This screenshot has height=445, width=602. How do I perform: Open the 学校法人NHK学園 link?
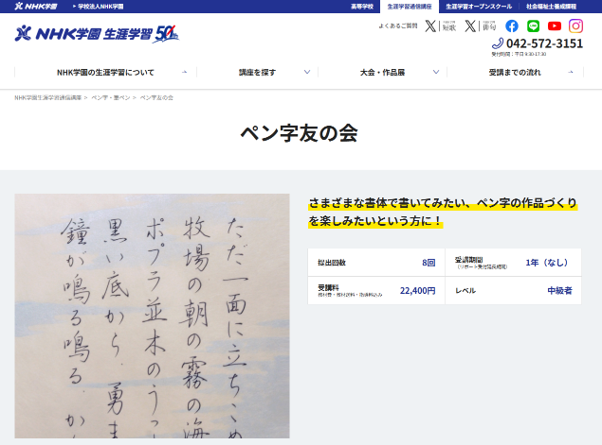coord(99,6)
